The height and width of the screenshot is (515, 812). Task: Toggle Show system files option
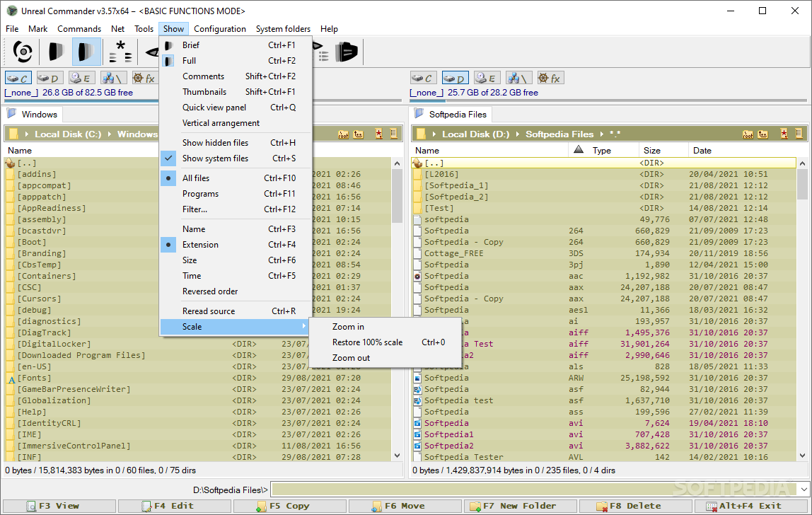coord(236,158)
